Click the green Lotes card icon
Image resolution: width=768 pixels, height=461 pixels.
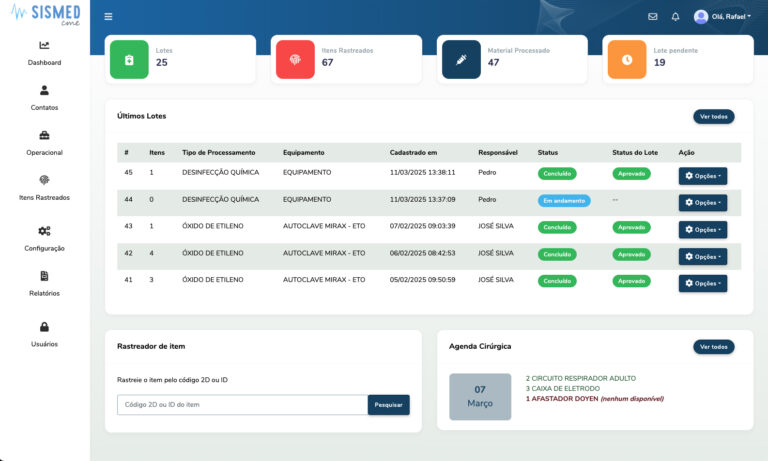[129, 60]
